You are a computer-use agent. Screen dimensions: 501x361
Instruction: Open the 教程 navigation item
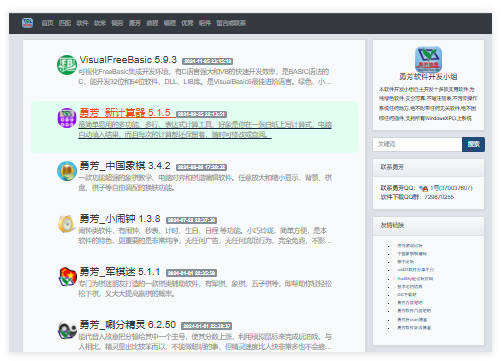pos(152,23)
